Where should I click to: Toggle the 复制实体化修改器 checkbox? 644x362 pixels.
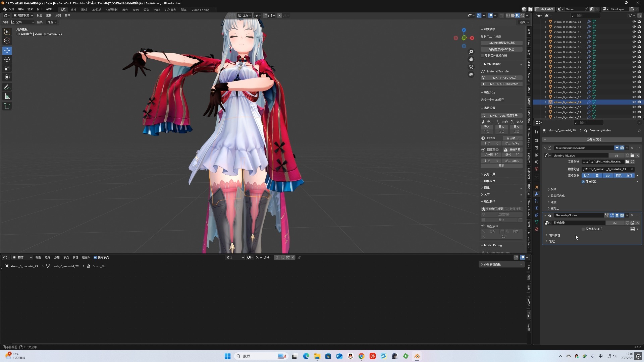click(x=482, y=56)
